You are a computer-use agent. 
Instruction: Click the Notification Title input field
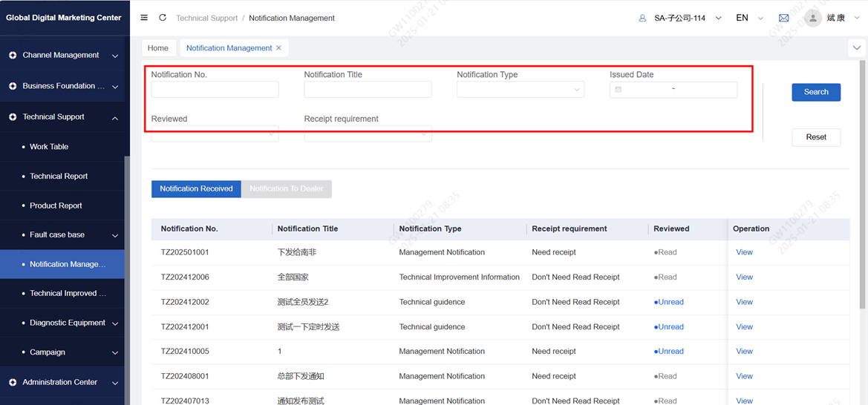point(368,90)
